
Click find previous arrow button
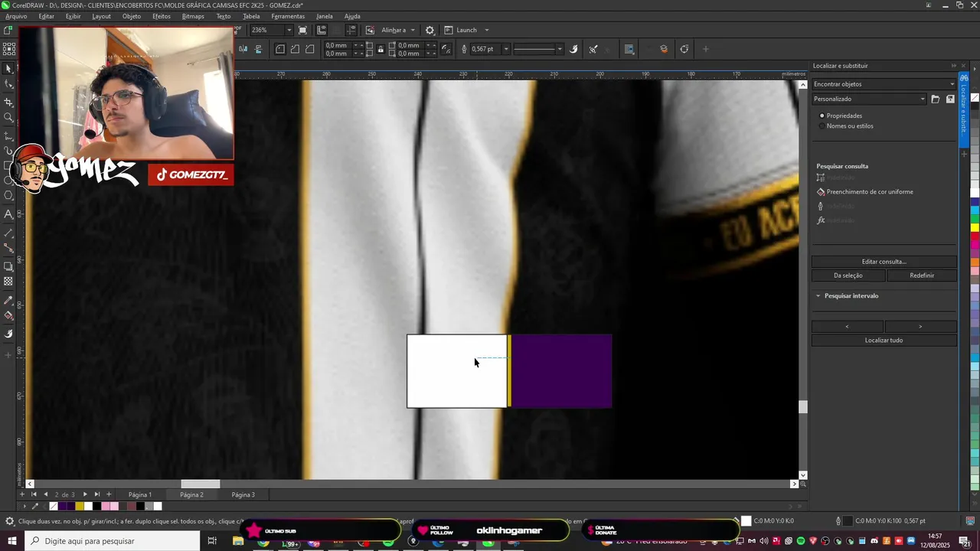(x=847, y=327)
